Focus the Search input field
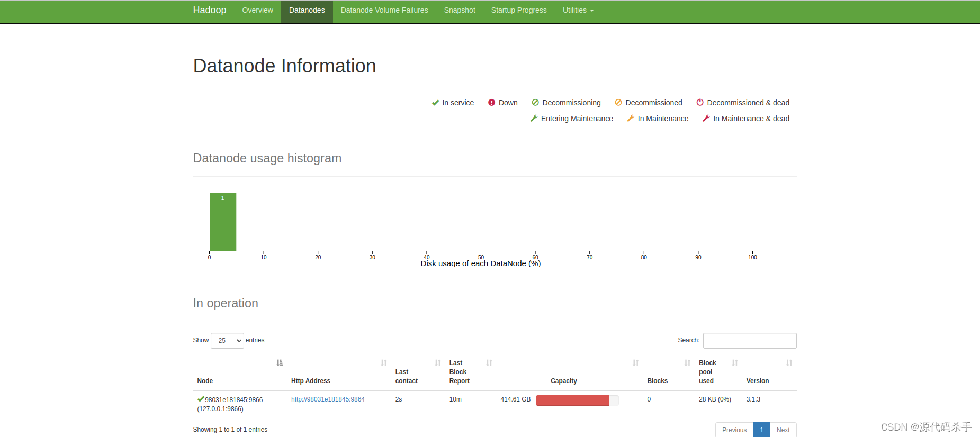This screenshot has width=980, height=437. tap(750, 341)
